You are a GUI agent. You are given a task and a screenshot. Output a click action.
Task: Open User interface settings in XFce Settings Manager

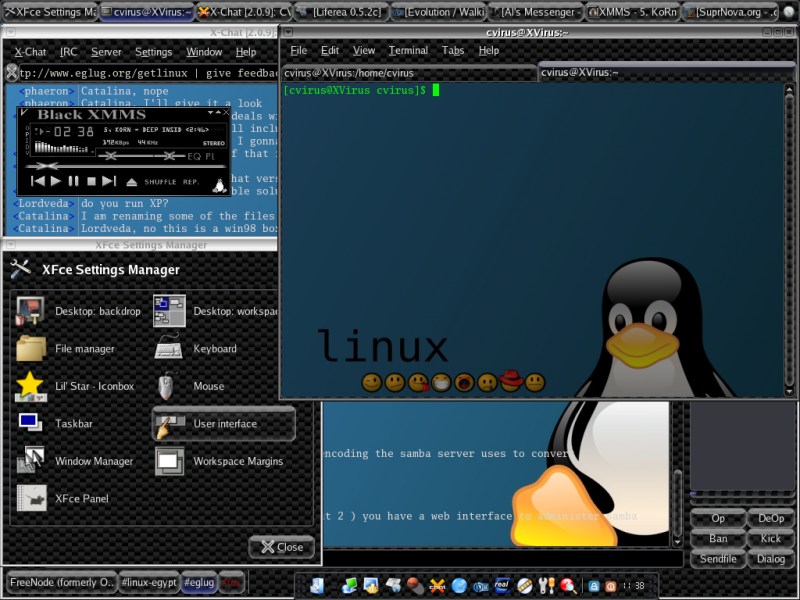pyautogui.click(x=222, y=424)
